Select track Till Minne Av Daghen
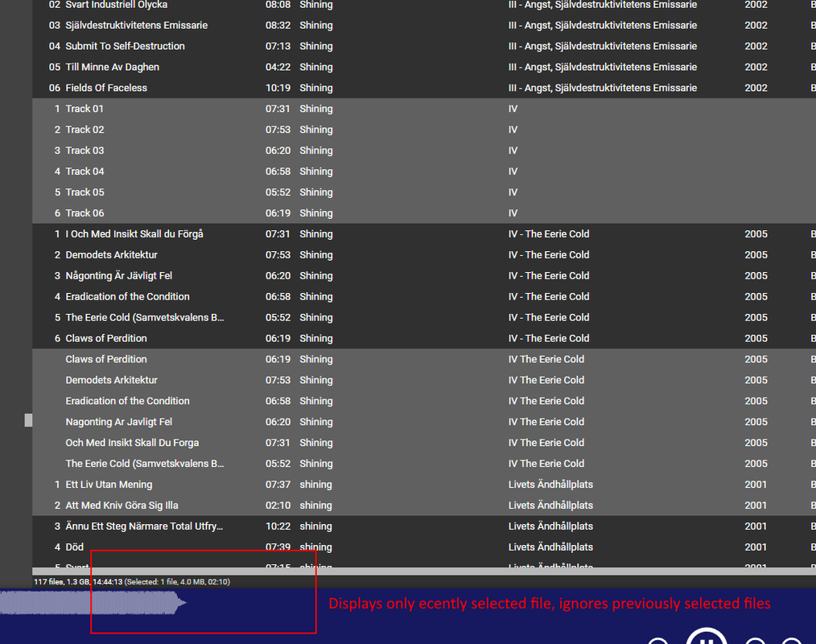 [424, 67]
